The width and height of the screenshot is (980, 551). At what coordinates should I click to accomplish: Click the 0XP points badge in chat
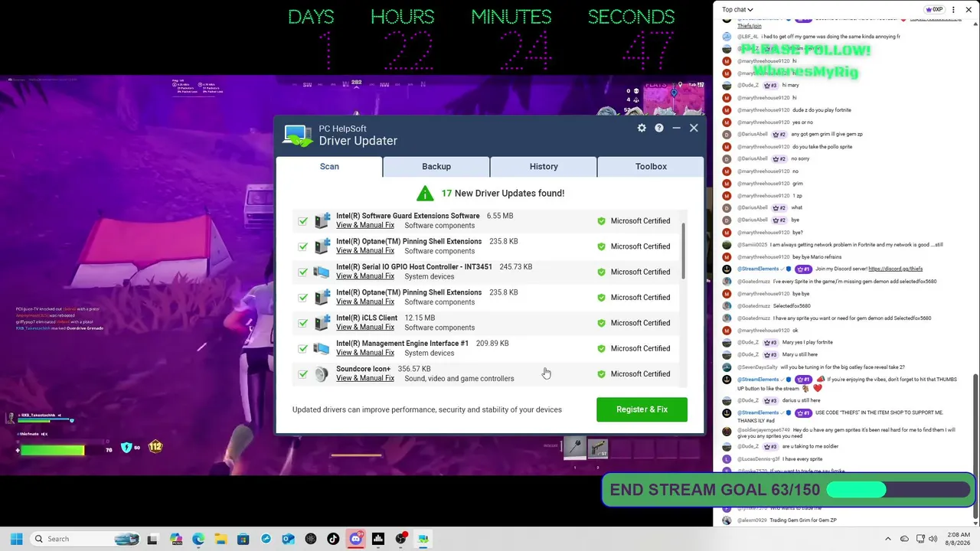coord(934,10)
